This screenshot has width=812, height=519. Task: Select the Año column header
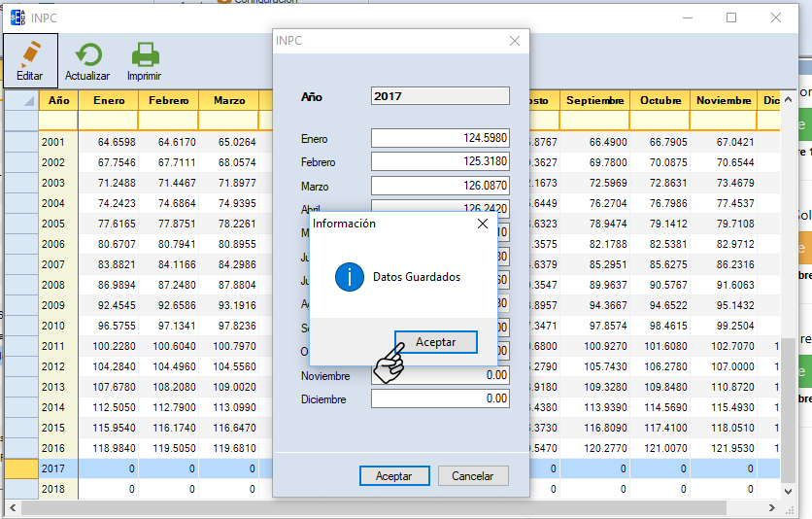click(58, 101)
